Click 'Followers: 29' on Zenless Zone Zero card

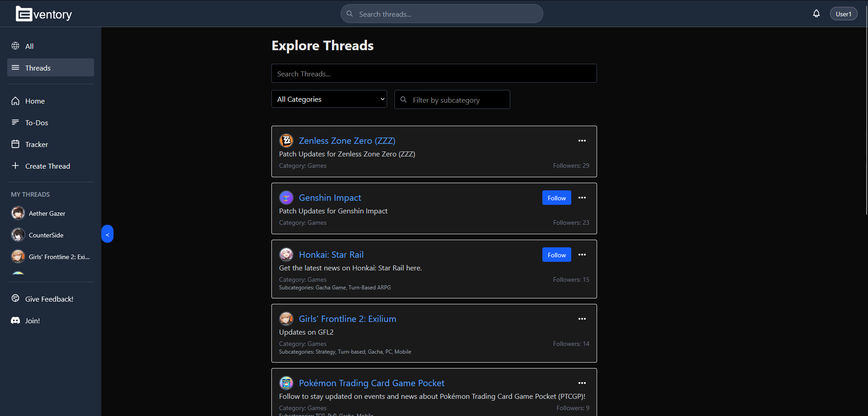(571, 165)
